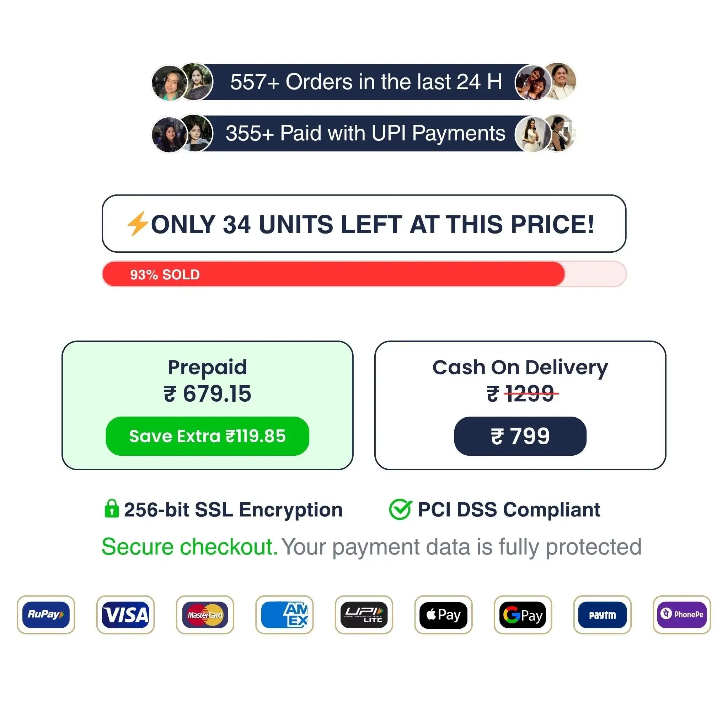Click the lightning bolt icon
728x707 pixels.
pyautogui.click(x=138, y=224)
